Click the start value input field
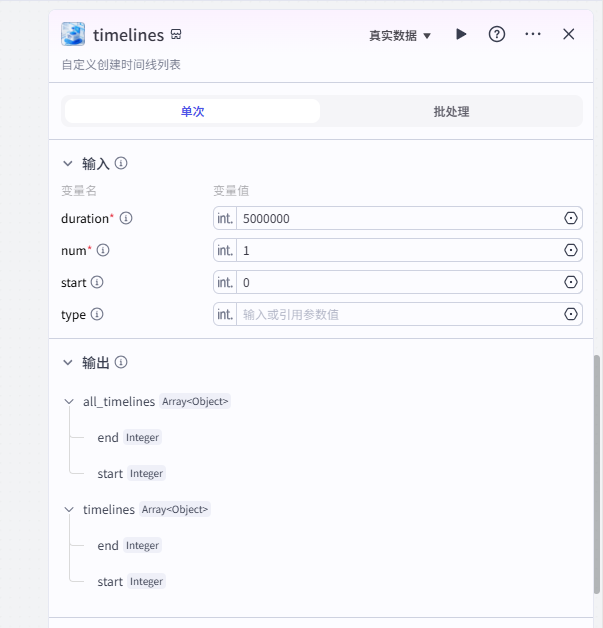 point(400,282)
